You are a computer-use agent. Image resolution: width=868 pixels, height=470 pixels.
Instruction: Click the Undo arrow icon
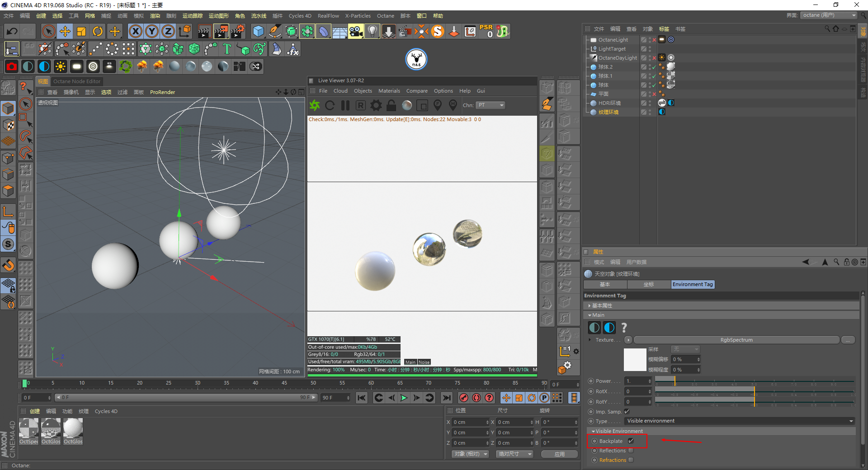(12, 31)
